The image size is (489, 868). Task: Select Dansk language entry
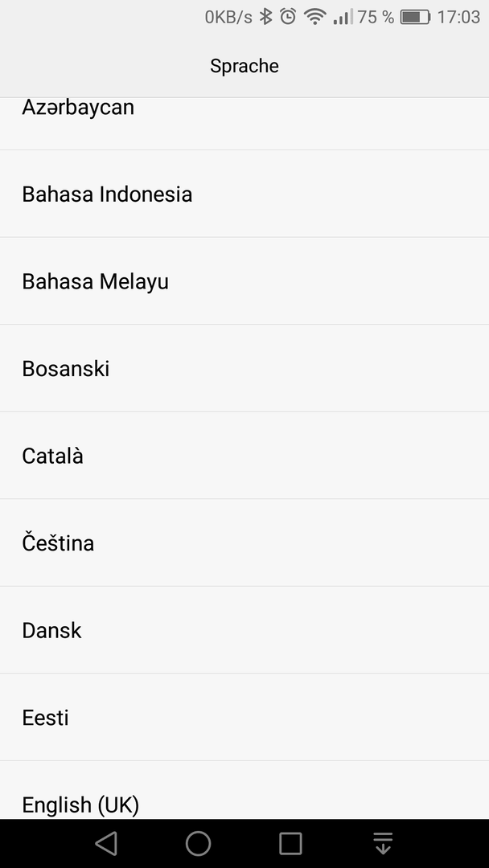point(244,630)
